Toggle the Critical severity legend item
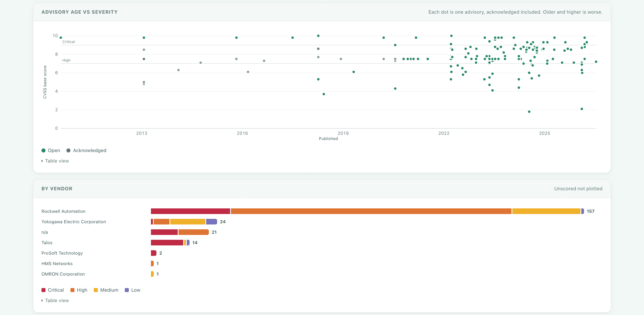 53,290
